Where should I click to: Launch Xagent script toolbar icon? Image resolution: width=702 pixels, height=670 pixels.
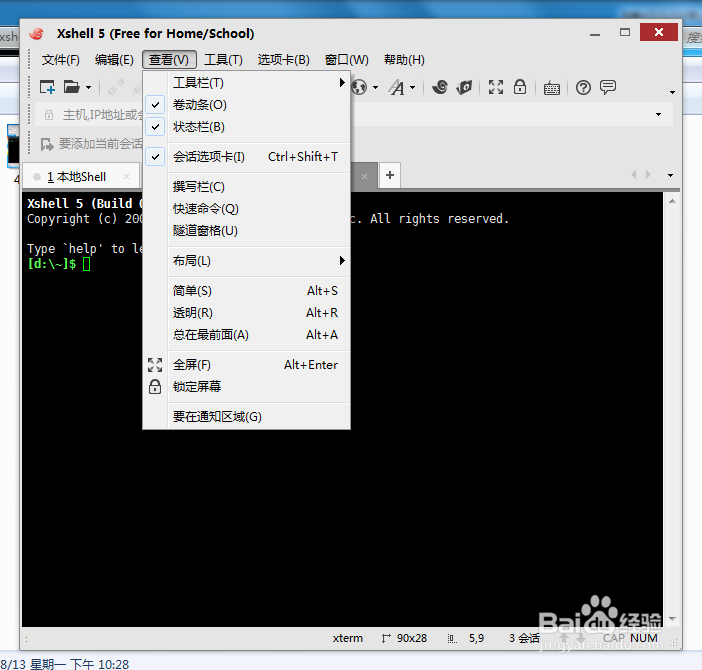[464, 87]
